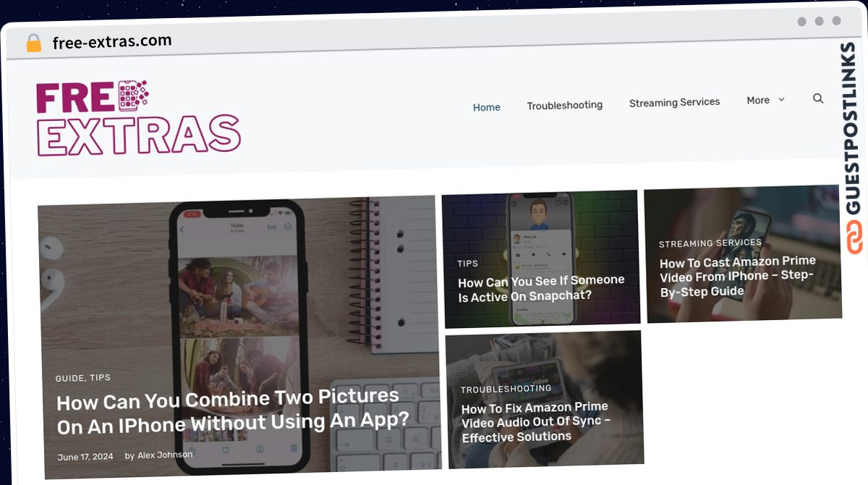Expand the More menu chevron

(781, 100)
